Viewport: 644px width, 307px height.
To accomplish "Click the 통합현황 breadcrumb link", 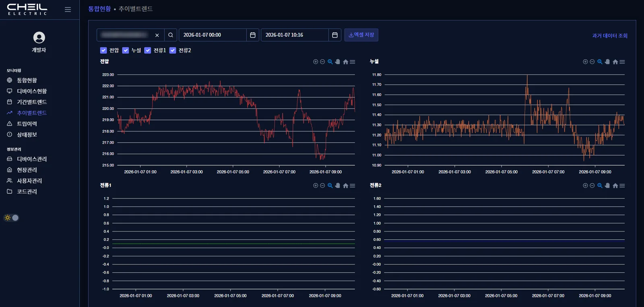I will [99, 9].
